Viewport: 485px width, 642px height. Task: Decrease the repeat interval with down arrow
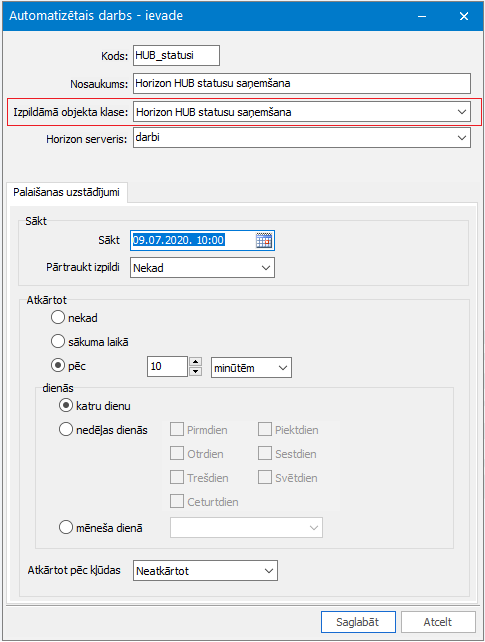click(196, 371)
